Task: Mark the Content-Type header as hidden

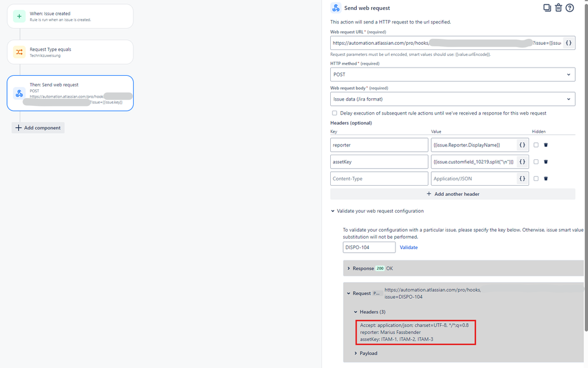Action: [x=535, y=178]
